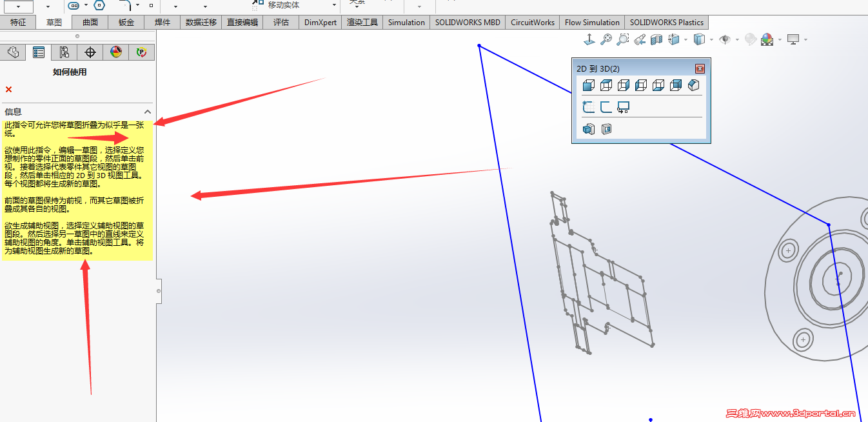868x422 pixels.
Task: Select Back view tool in 2D到3D toolbar
Action: coord(676,85)
